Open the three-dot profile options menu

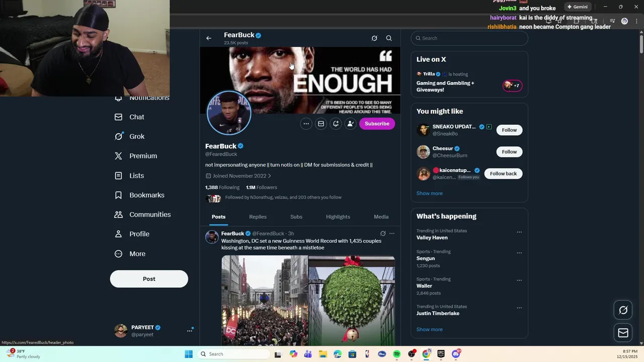coord(306,124)
